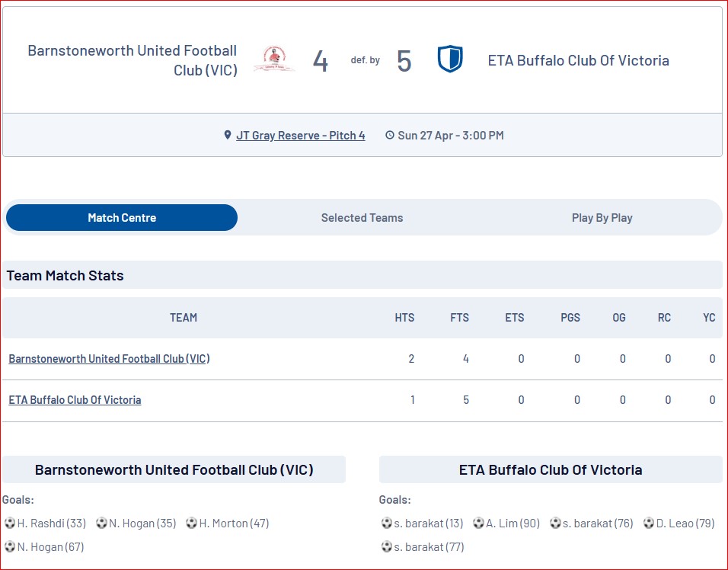Click the soccer ball icon beside H. Rashdi (33)

point(10,523)
